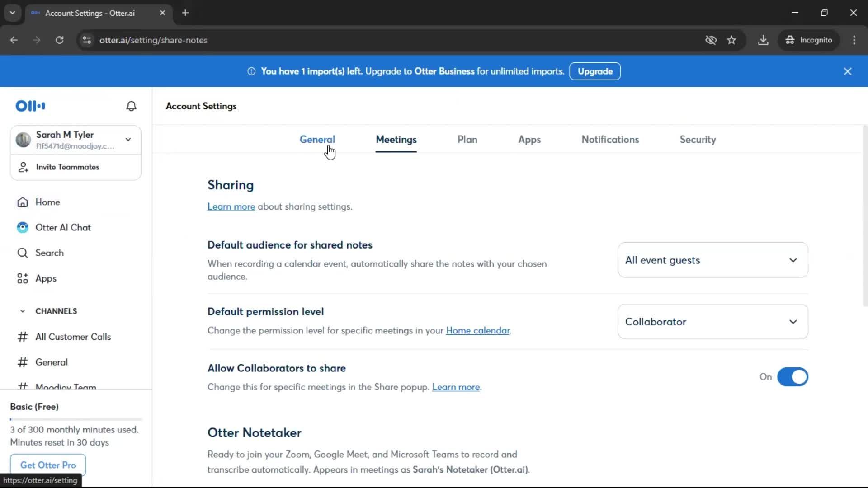This screenshot has width=868, height=488.
Task: Click the browser forward arrow
Action: point(37,40)
